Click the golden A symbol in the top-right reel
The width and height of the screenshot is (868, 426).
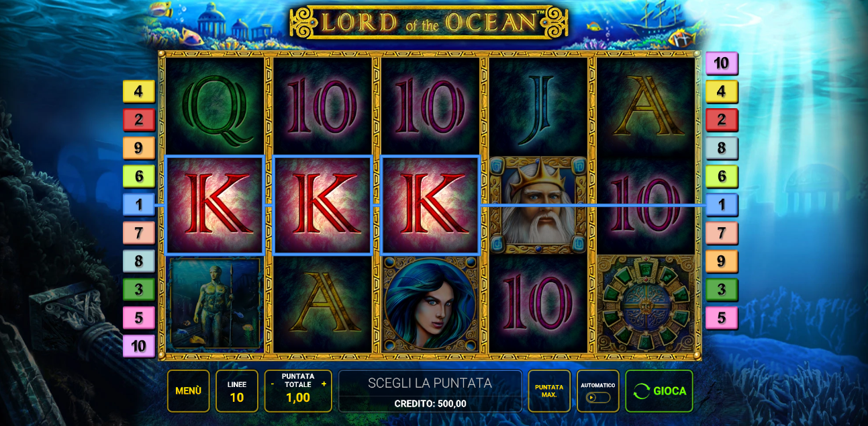coord(646,108)
